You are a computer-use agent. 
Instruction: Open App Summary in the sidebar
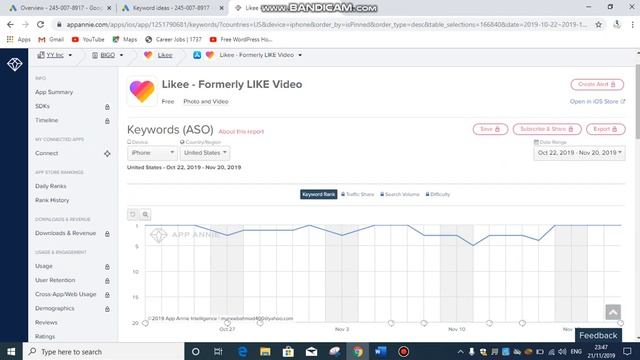(54, 92)
